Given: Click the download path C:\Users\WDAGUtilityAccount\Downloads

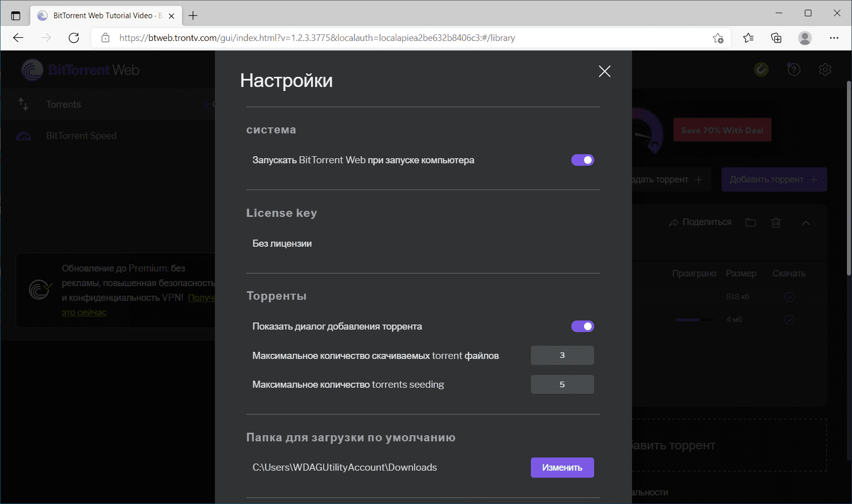Looking at the screenshot, I should (x=345, y=468).
